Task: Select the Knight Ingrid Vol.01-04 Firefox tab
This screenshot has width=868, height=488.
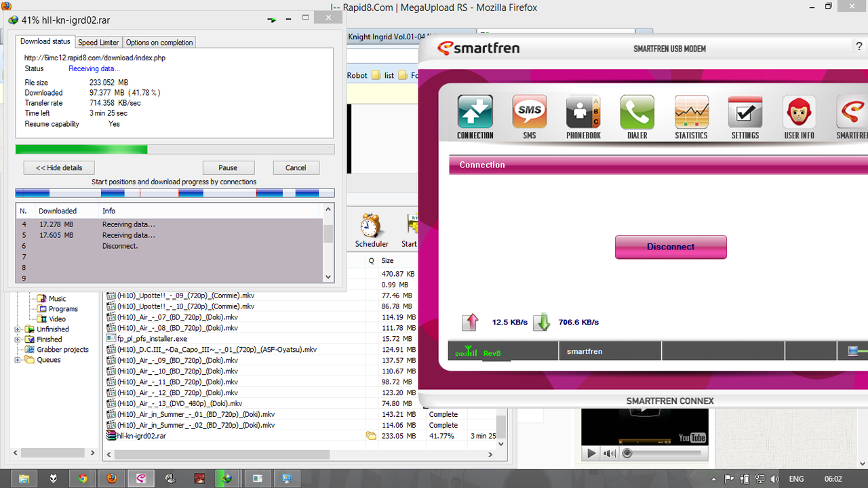Action: (x=410, y=37)
